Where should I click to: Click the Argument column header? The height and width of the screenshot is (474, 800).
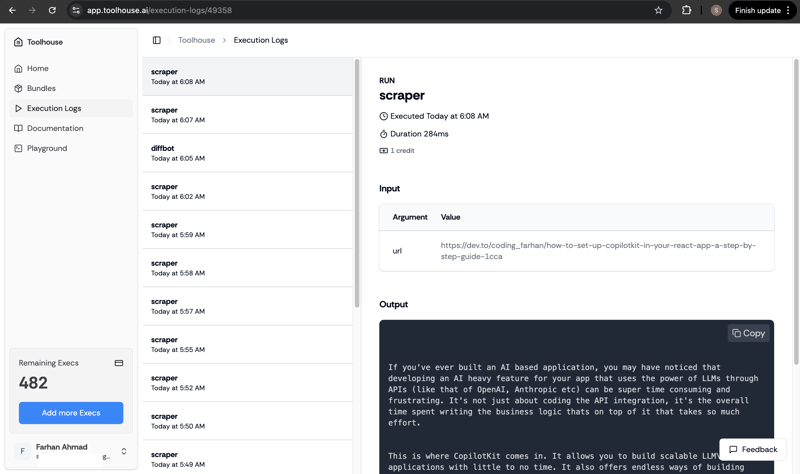410,217
